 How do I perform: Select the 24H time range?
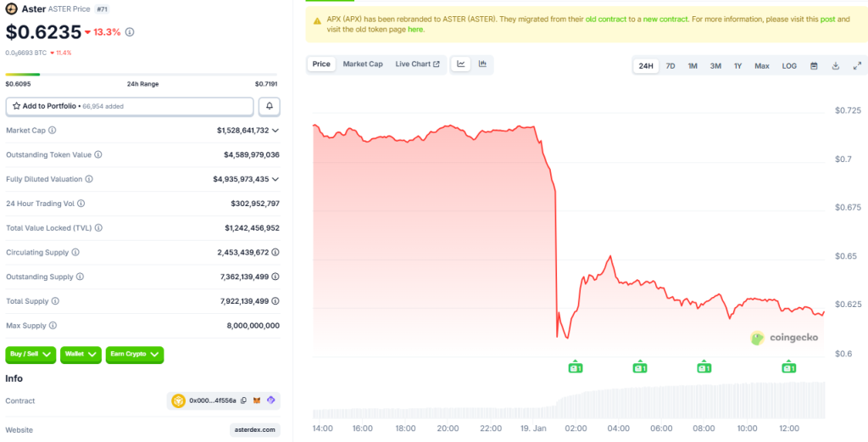tap(646, 65)
